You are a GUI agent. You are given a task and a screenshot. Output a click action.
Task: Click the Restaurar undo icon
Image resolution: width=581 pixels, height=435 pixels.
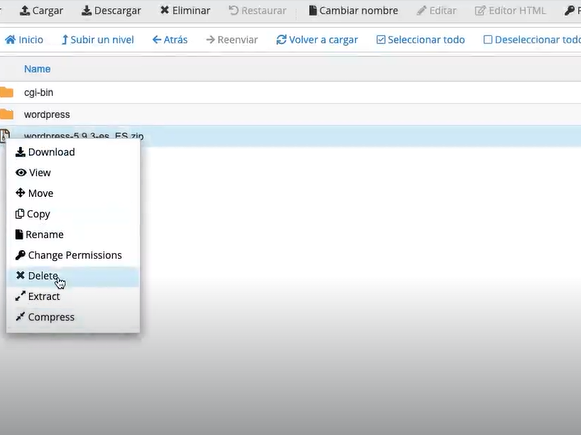point(233,10)
